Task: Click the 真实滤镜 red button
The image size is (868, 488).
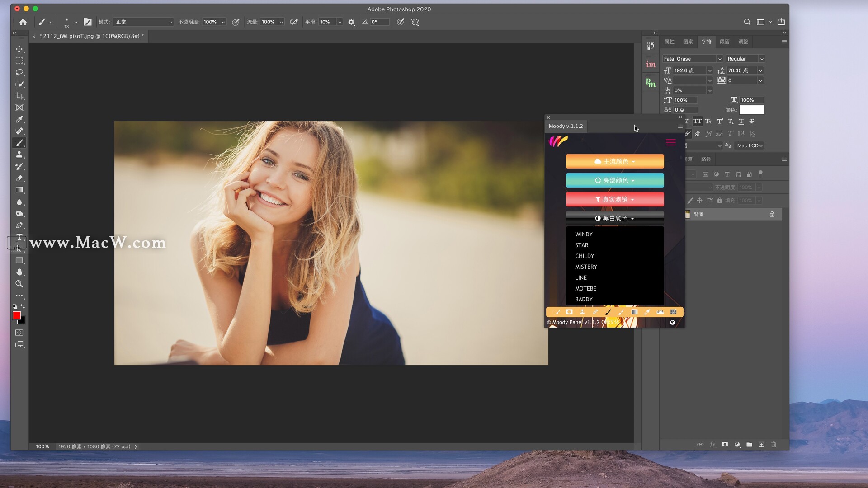Action: 615,199
